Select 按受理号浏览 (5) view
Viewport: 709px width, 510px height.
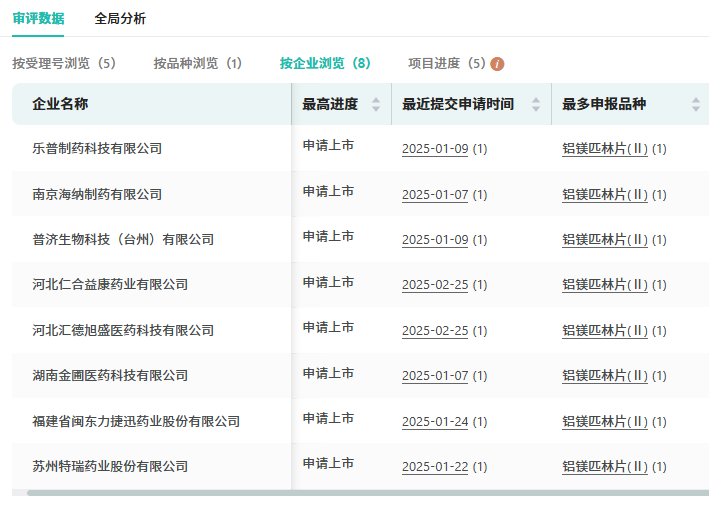(64, 63)
